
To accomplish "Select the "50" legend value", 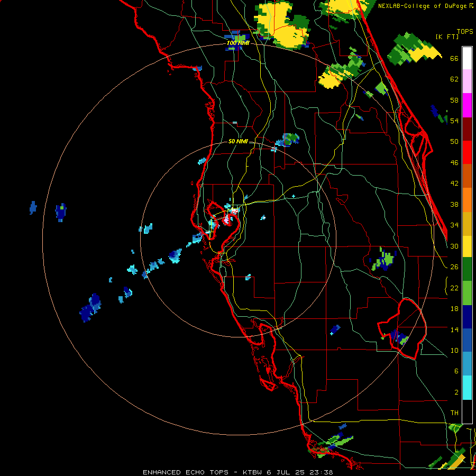I will (x=454, y=141).
